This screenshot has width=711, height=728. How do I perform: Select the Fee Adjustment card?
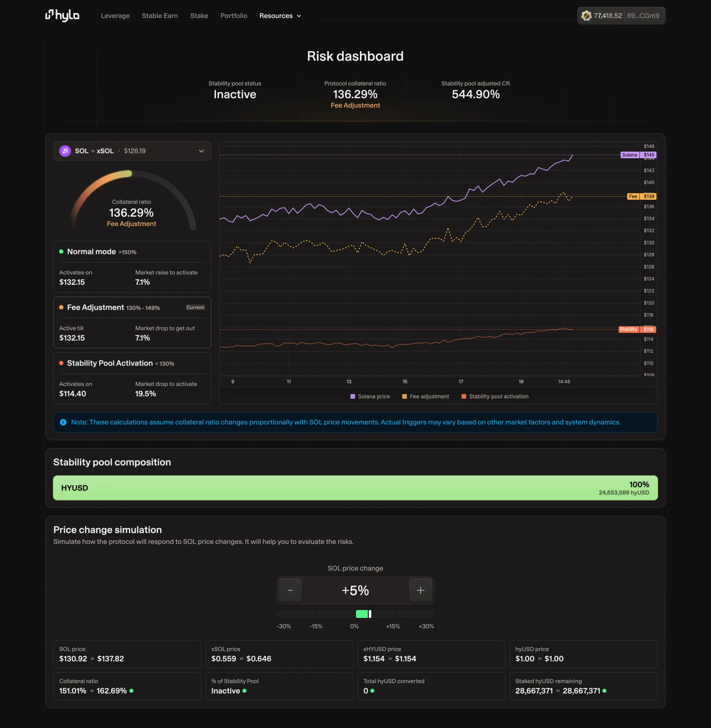[132, 322]
